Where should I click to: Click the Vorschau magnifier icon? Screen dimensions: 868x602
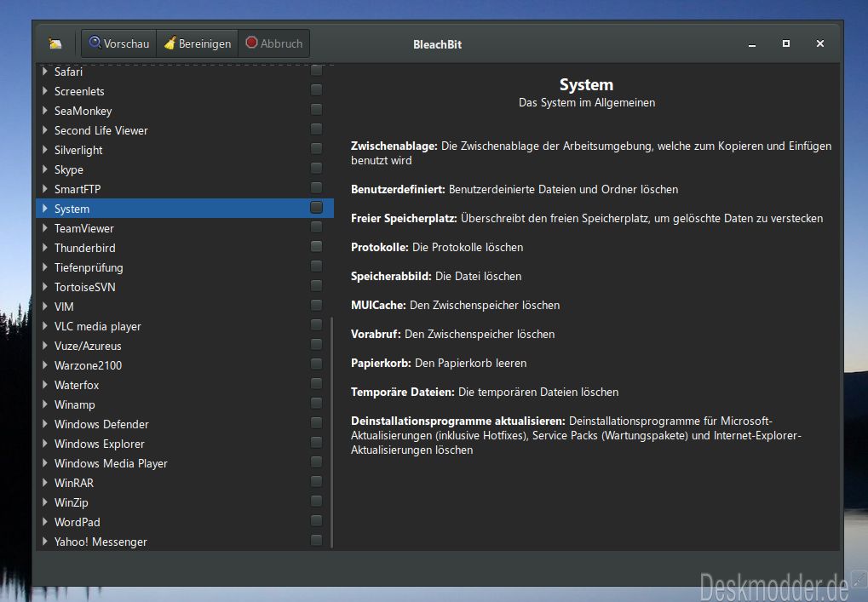(95, 42)
